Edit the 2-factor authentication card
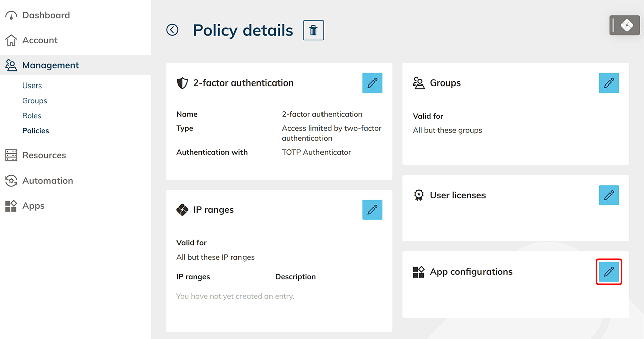Screen dimensions: 644x339 (372, 83)
